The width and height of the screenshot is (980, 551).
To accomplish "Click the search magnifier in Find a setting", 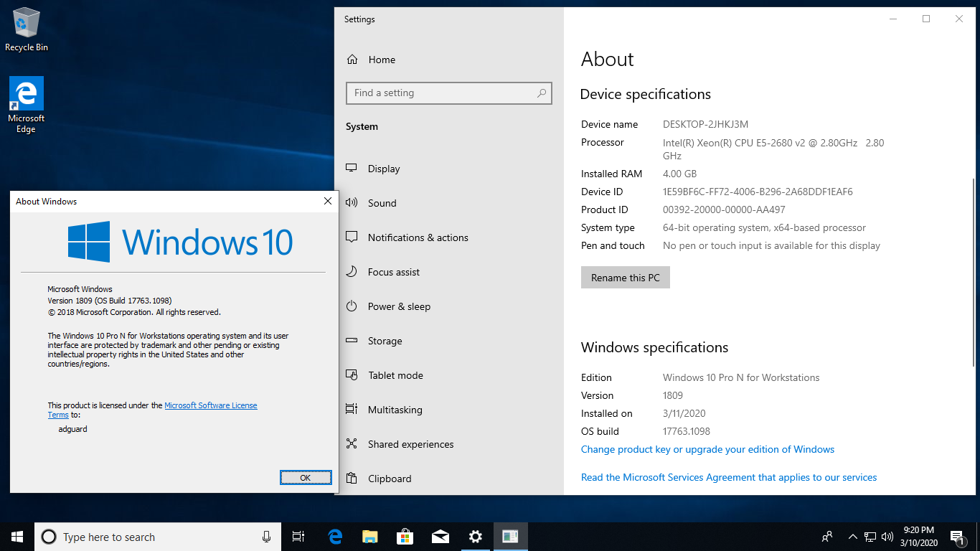I will pos(542,93).
